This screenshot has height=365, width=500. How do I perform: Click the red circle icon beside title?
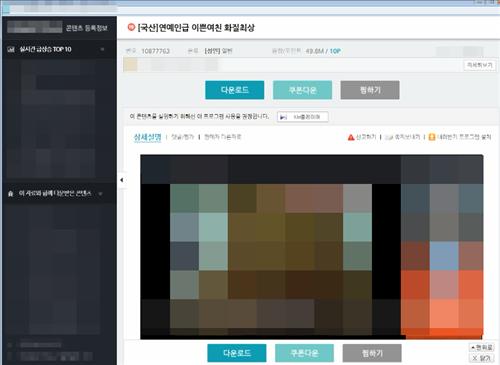click(131, 27)
